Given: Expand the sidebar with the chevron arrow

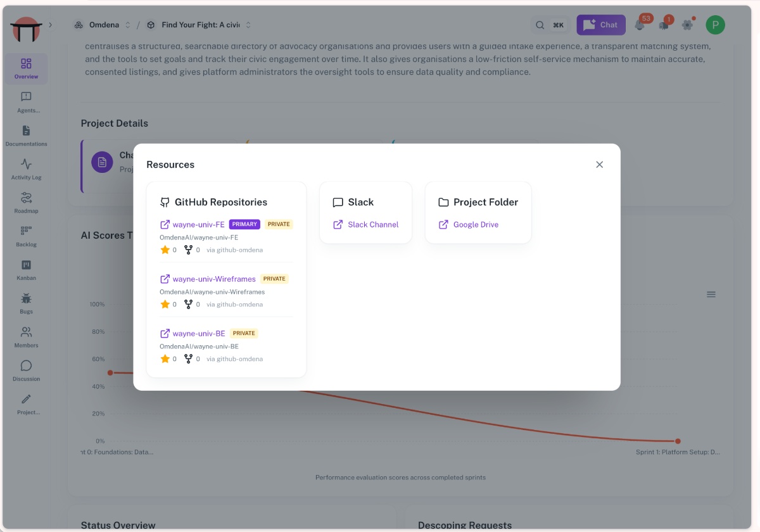Looking at the screenshot, I should (51, 25).
